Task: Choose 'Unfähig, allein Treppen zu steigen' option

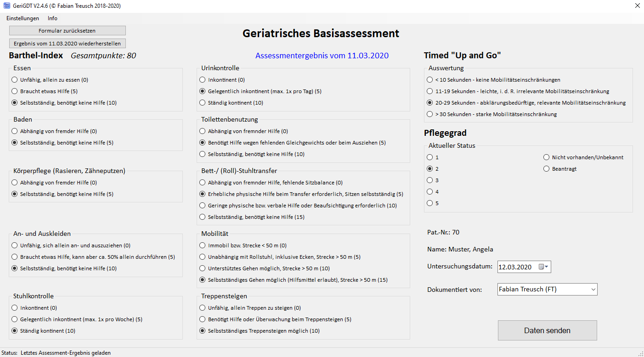Action: coord(203,308)
